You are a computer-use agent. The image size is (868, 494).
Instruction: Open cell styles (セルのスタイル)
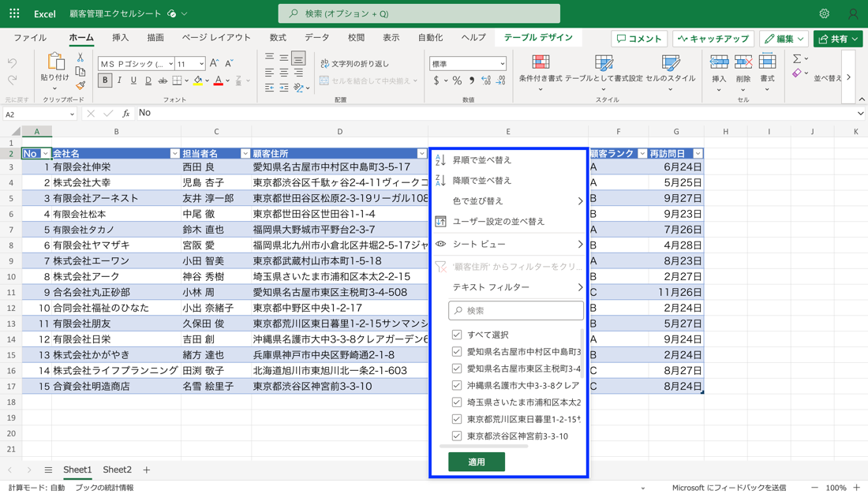click(x=671, y=72)
